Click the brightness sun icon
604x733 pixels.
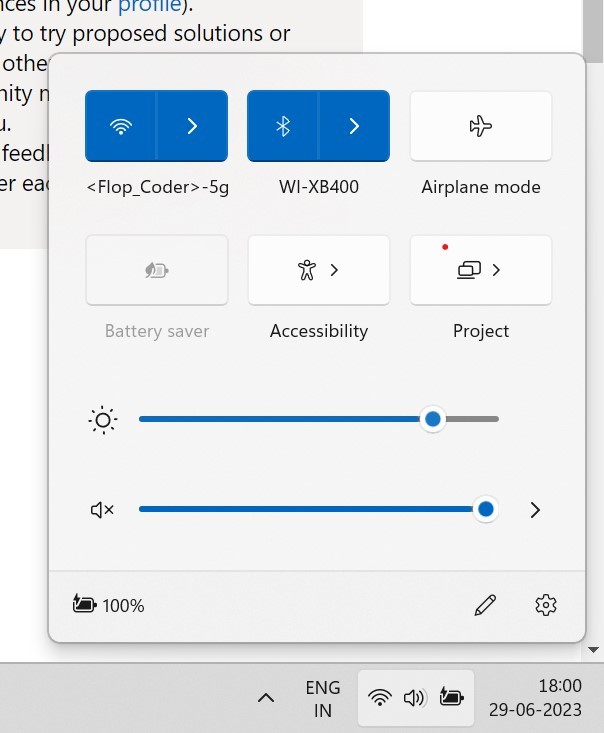[x=102, y=420]
